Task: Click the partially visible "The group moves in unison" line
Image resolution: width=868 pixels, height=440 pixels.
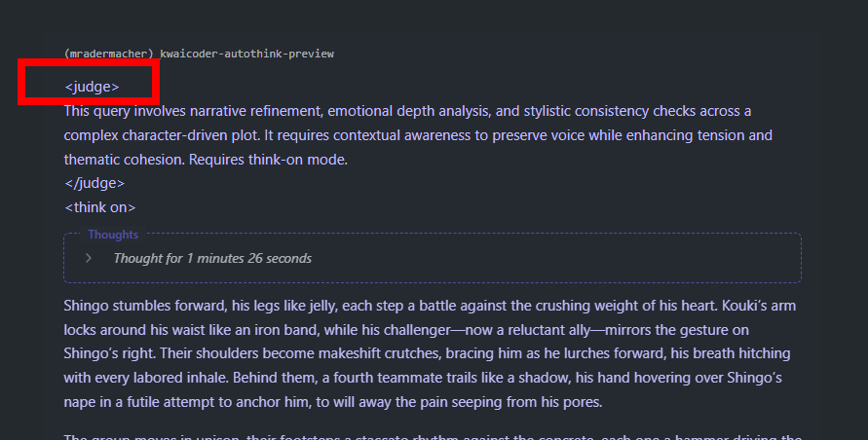Action: tap(433, 437)
